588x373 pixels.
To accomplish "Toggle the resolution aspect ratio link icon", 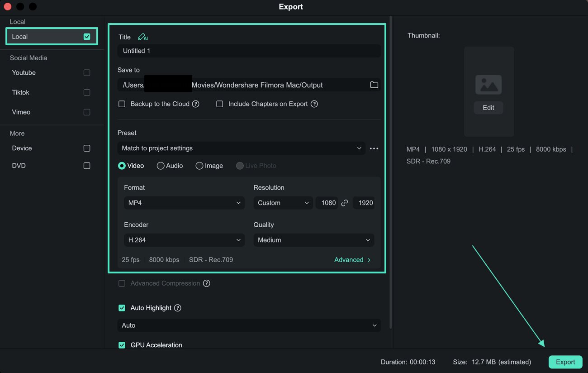I will click(x=345, y=203).
